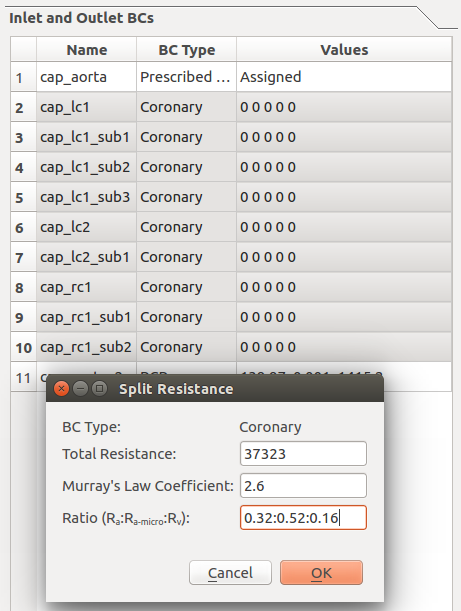Maximize the Split Resistance dialog
The width and height of the screenshot is (461, 611).
99,388
